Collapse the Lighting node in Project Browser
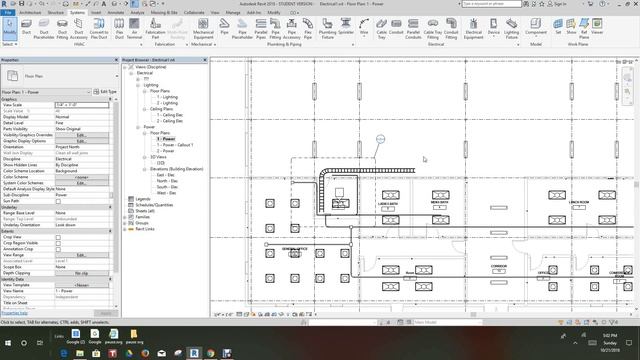This screenshot has width=640, height=360. [x=138, y=85]
